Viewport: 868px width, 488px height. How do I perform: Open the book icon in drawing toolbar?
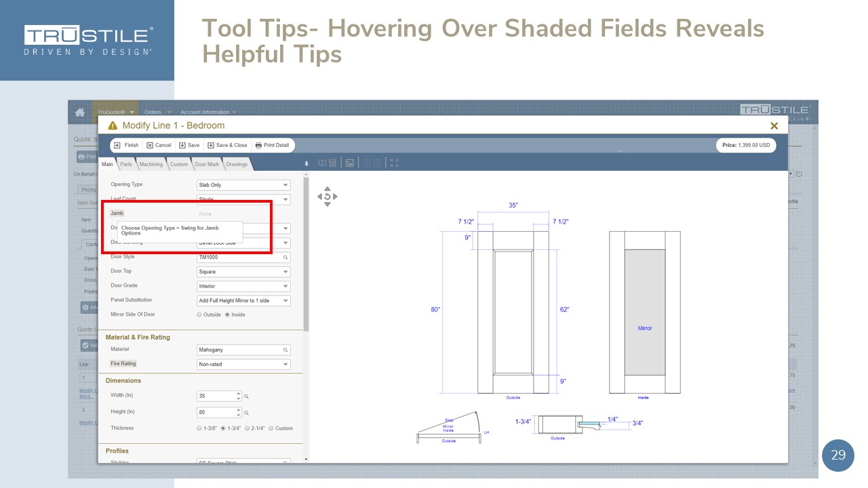click(323, 163)
